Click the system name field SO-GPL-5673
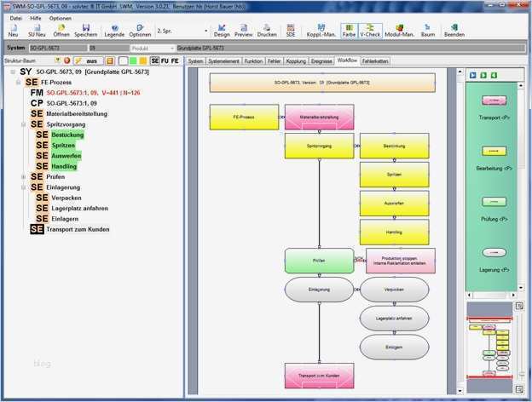The image size is (532, 402). pyautogui.click(x=58, y=49)
